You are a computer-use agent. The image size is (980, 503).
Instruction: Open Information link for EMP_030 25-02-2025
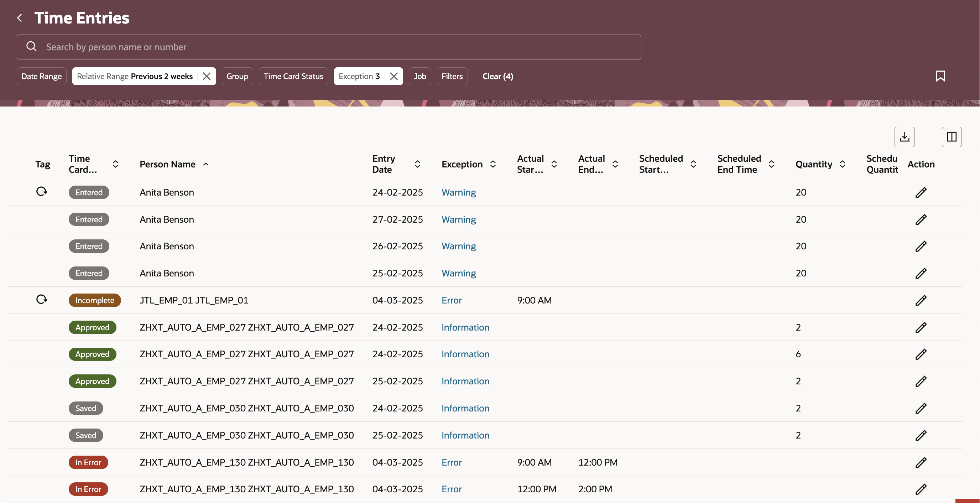[465, 435]
